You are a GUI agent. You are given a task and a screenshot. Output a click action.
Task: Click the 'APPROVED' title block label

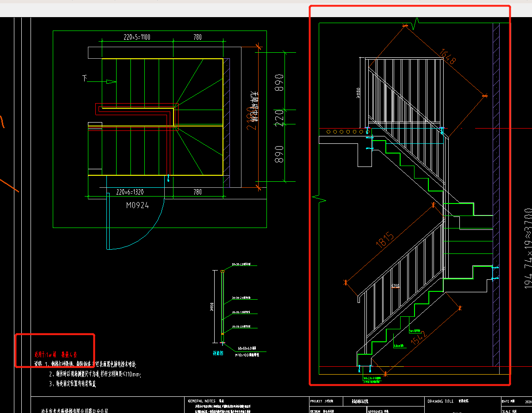(376, 411)
